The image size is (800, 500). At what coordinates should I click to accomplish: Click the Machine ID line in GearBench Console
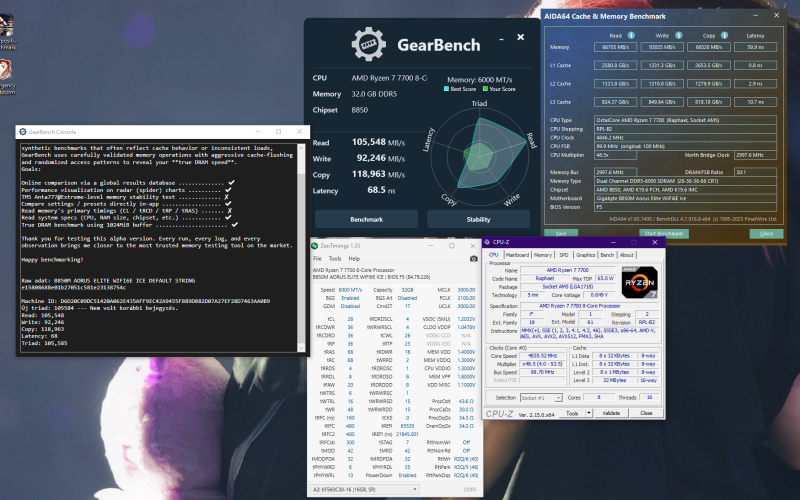(x=145, y=301)
